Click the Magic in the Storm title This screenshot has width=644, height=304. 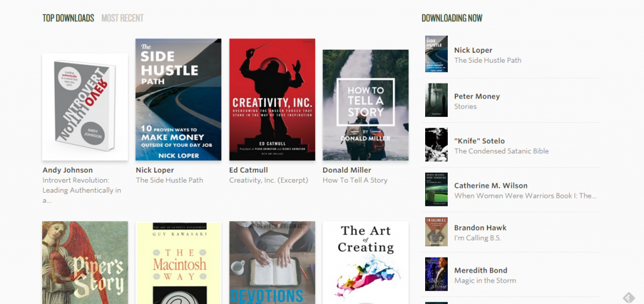click(485, 281)
